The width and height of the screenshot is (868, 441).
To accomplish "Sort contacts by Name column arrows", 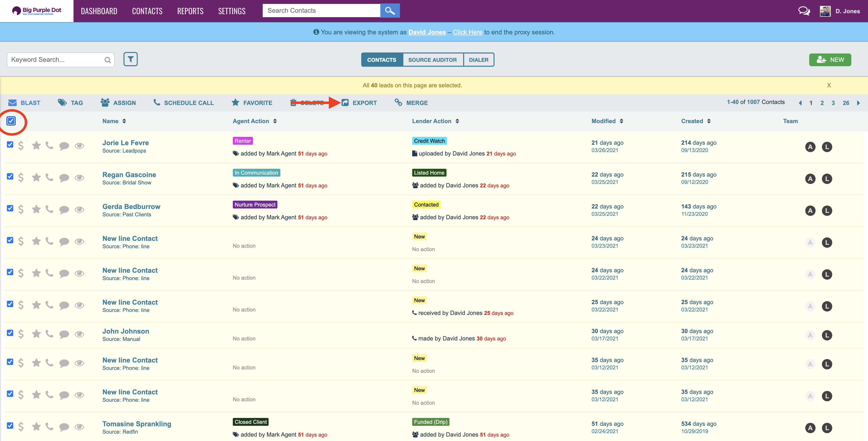I will click(x=124, y=121).
